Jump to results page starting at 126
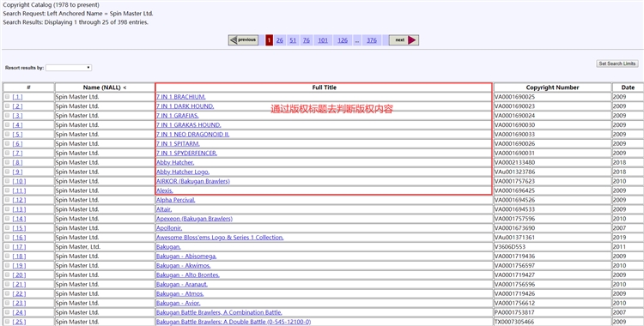The height and width of the screenshot is (326, 644). [x=343, y=40]
